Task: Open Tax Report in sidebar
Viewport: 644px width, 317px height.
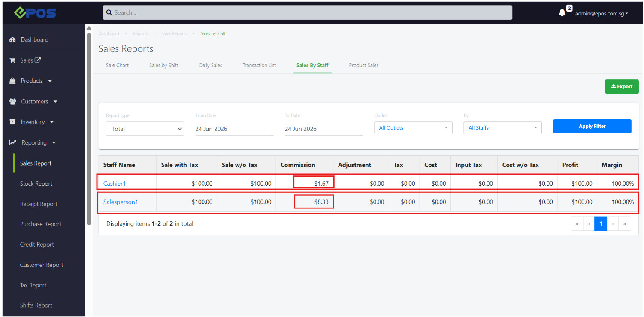Action: coord(33,285)
